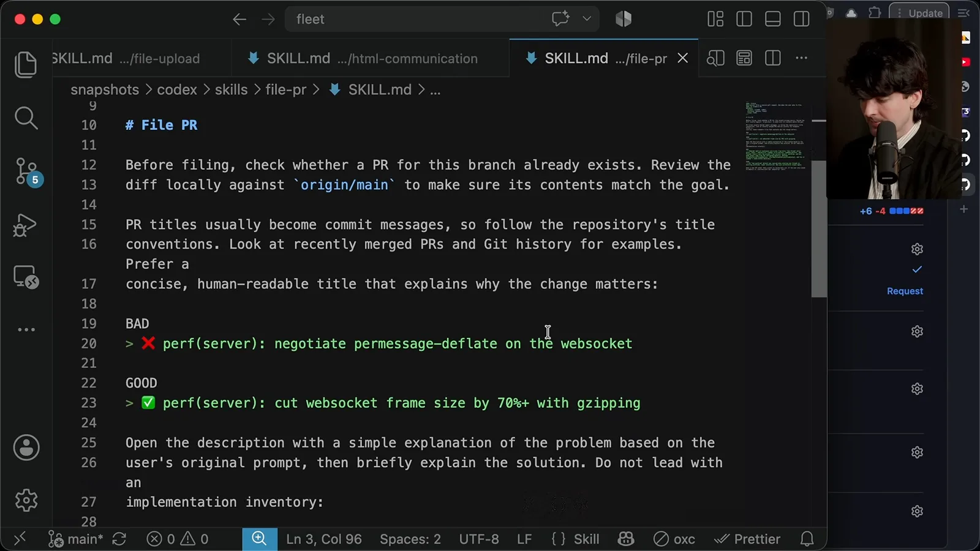Show additional views ellipsis in activity bar

[26, 329]
